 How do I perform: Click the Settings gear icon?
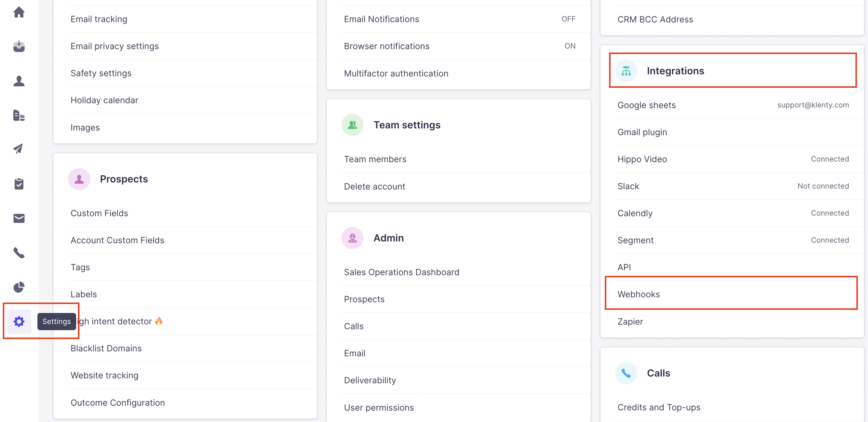coord(19,321)
